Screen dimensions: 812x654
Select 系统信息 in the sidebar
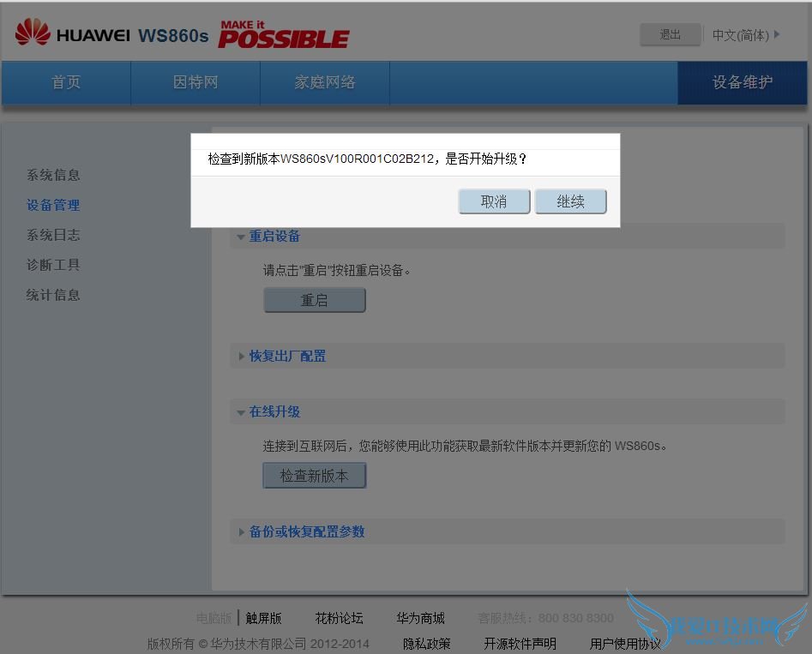point(52,175)
